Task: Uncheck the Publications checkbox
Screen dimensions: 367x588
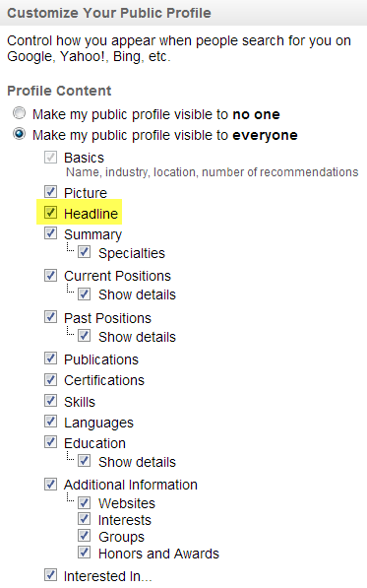Action: tap(50, 359)
